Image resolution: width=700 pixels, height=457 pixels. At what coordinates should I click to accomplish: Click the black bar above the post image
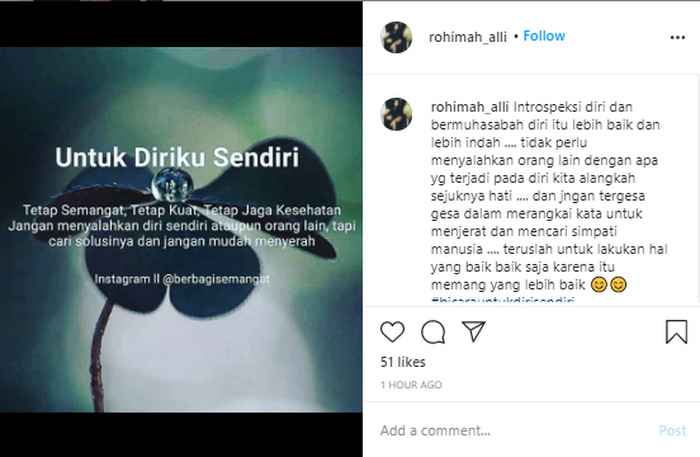181,25
